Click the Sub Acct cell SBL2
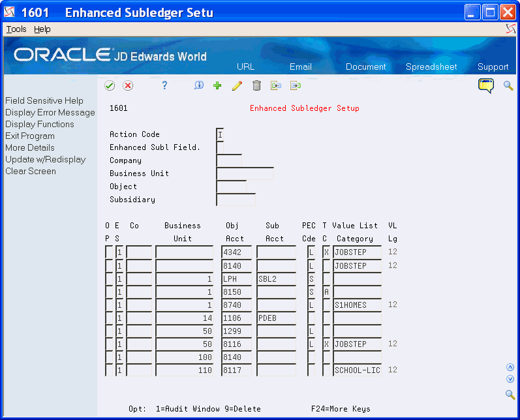Viewport: 520px width, 420px height. point(276,278)
